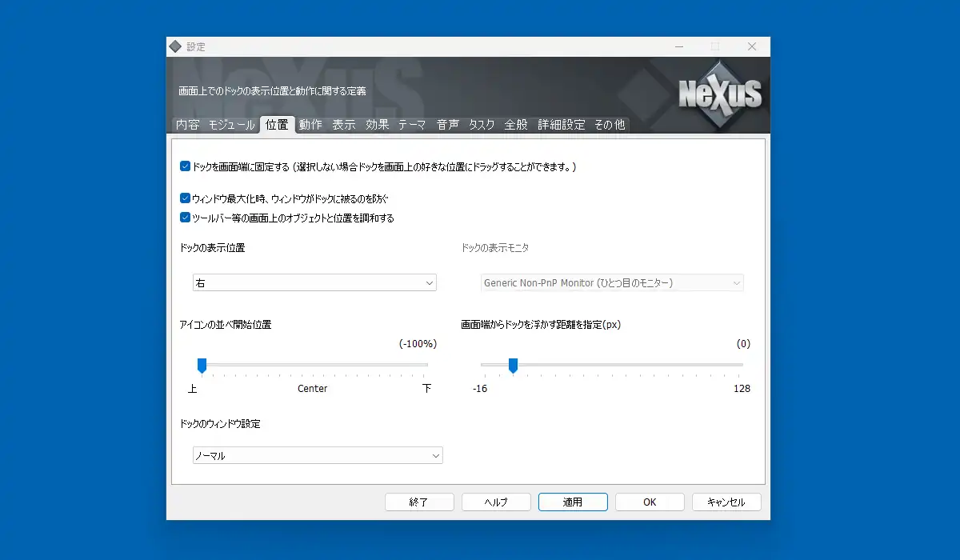The height and width of the screenshot is (560, 960).
Task: Click the ヘルプ button
Action: coord(496,502)
